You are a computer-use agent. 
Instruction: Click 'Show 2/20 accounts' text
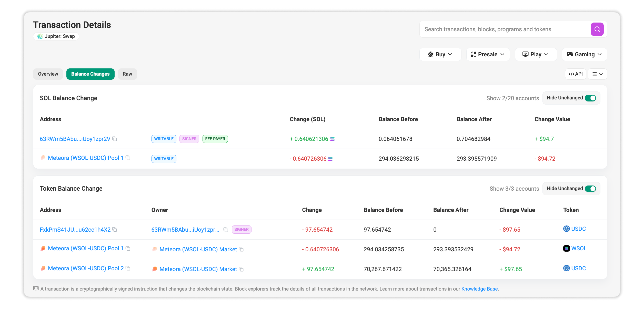tap(513, 98)
